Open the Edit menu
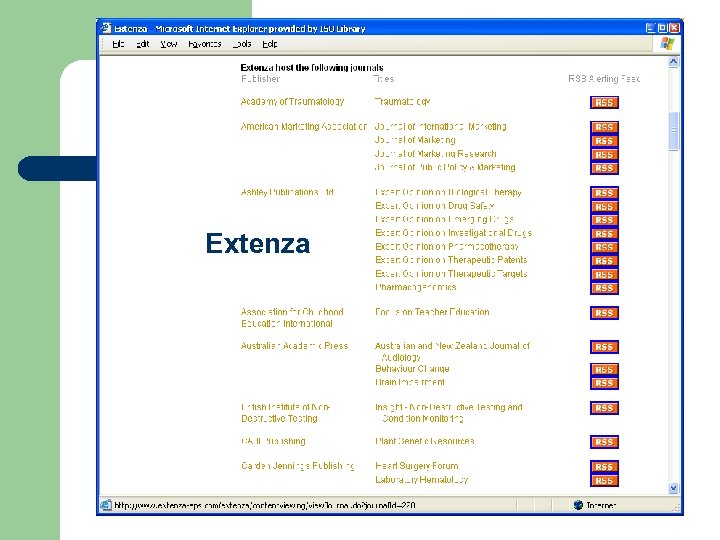This screenshot has height=540, width=720. point(143,44)
